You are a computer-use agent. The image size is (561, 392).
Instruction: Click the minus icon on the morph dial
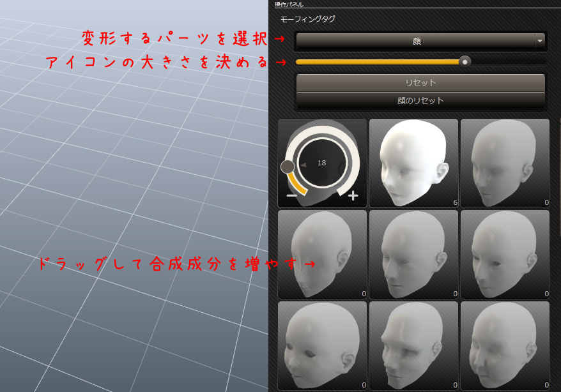tap(291, 195)
